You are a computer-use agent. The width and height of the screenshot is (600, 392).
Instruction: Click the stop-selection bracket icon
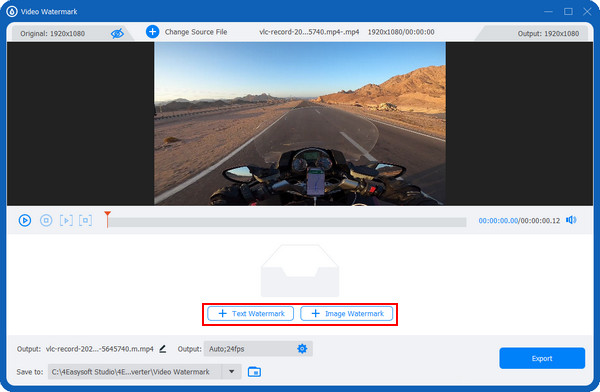[85, 220]
